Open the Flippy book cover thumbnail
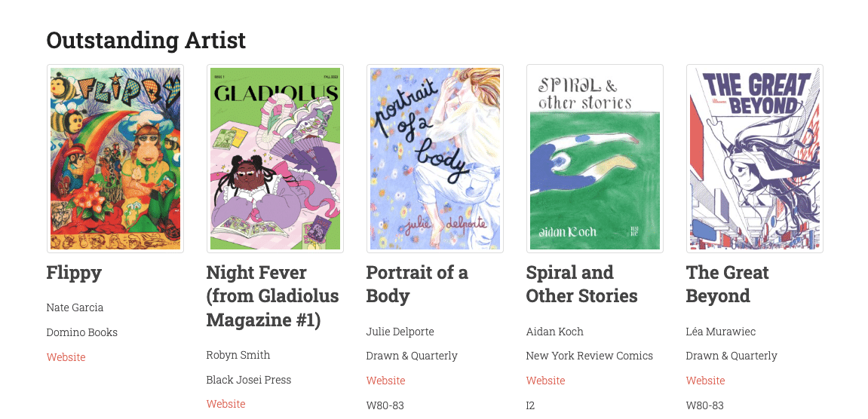 pyautogui.click(x=115, y=158)
